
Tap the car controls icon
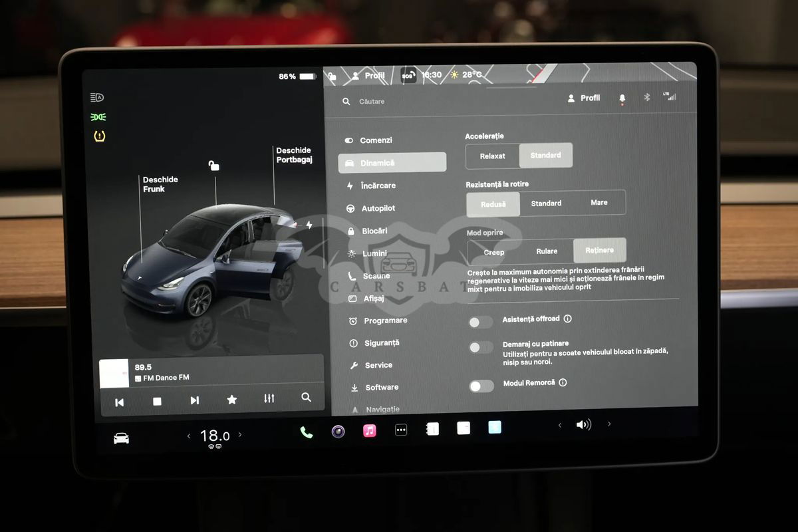pos(121,438)
